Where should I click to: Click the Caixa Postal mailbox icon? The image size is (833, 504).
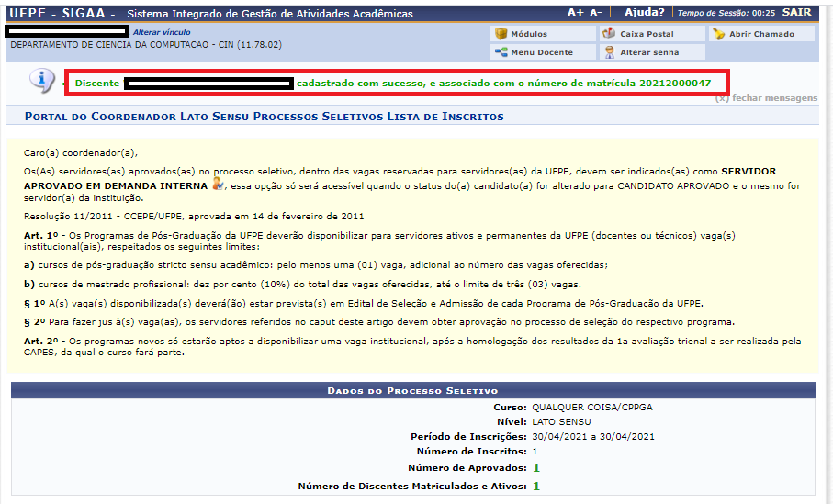[x=610, y=34]
